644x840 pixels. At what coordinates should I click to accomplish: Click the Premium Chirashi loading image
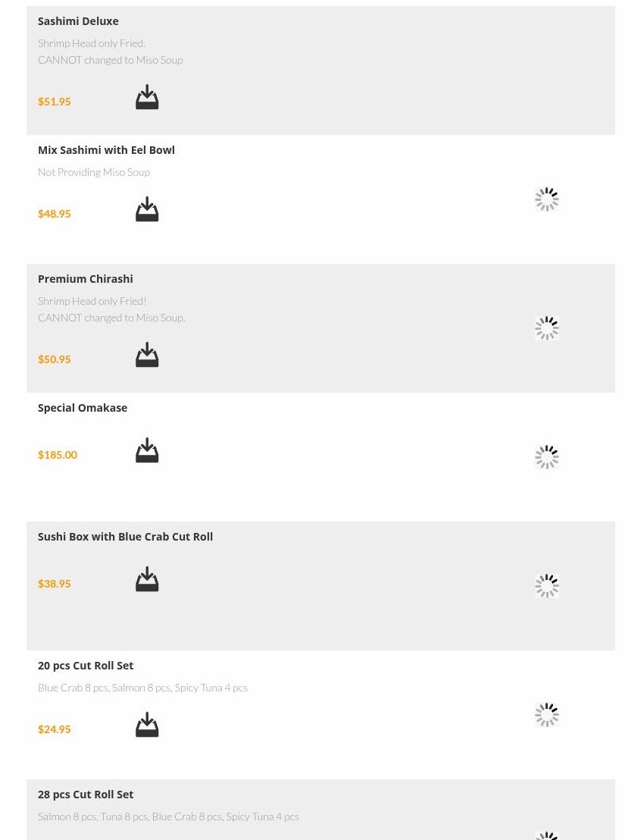click(546, 328)
